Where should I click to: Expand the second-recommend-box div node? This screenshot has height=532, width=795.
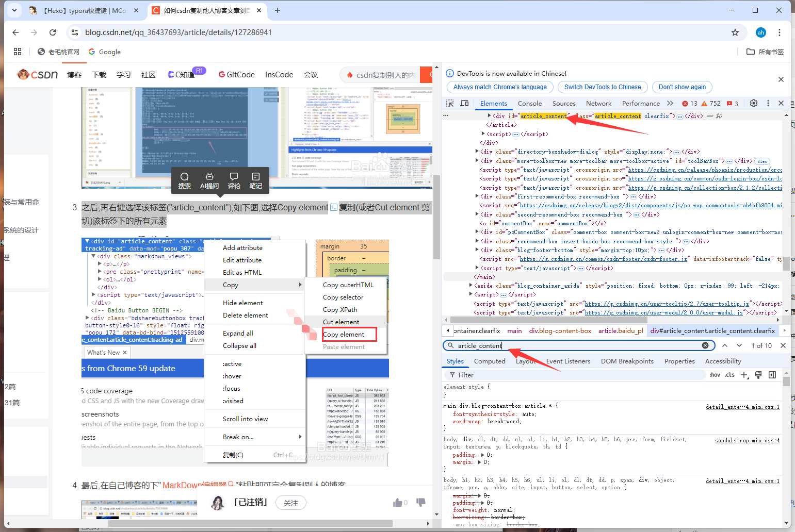coord(477,214)
